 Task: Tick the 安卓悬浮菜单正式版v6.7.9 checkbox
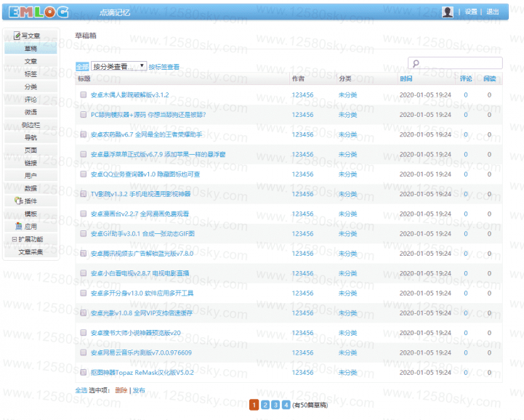(x=83, y=154)
